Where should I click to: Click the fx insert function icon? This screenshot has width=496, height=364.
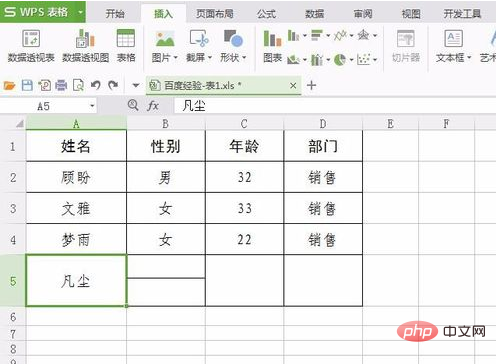[x=153, y=106]
